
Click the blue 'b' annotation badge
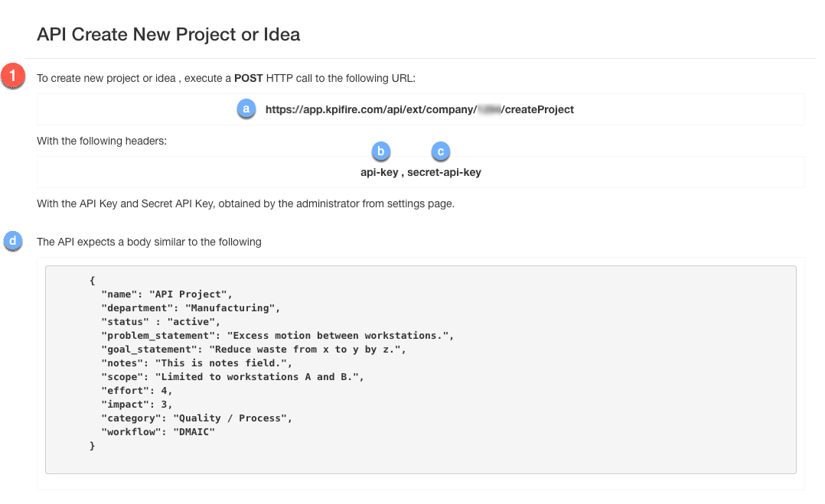380,151
